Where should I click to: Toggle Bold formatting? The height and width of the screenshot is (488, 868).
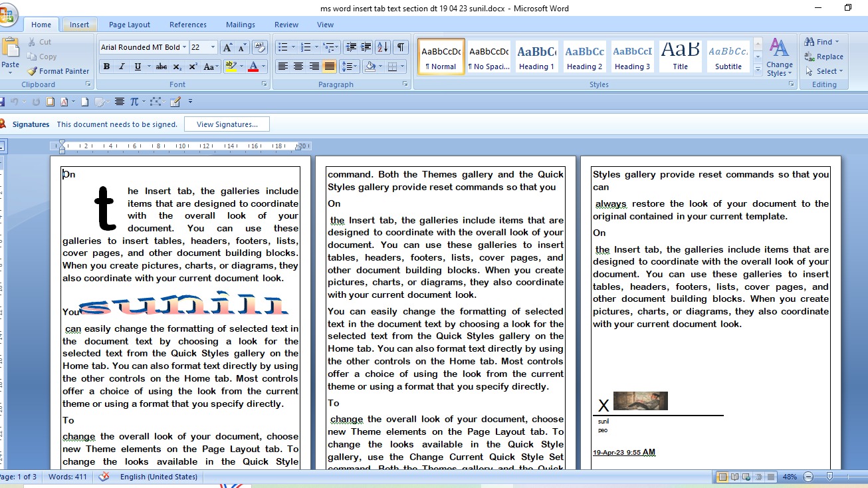coord(106,66)
